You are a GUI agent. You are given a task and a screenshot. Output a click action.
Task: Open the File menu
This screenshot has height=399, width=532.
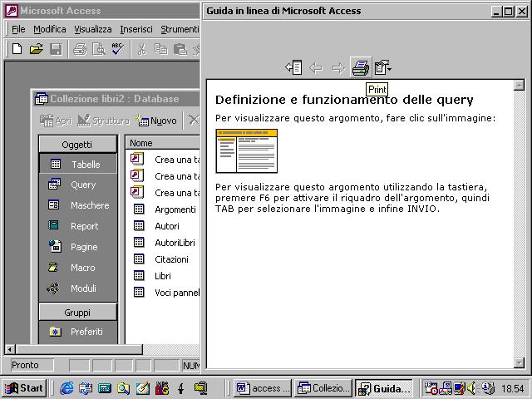pyautogui.click(x=18, y=30)
